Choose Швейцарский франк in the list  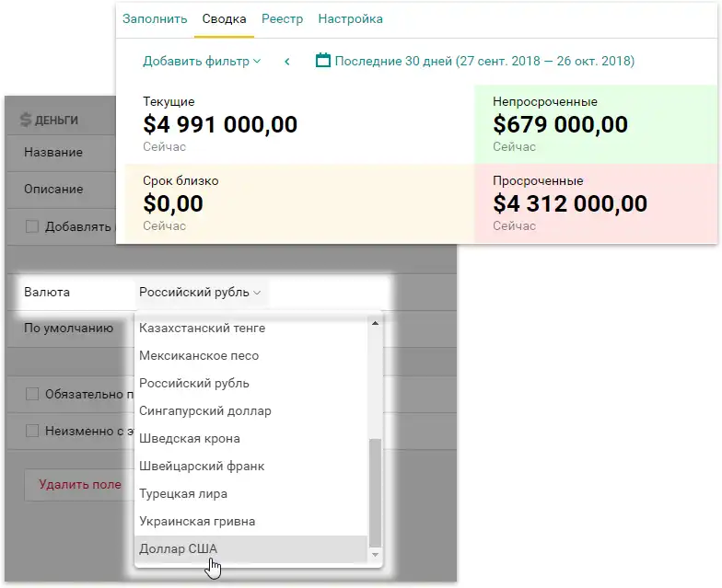pyautogui.click(x=250, y=466)
